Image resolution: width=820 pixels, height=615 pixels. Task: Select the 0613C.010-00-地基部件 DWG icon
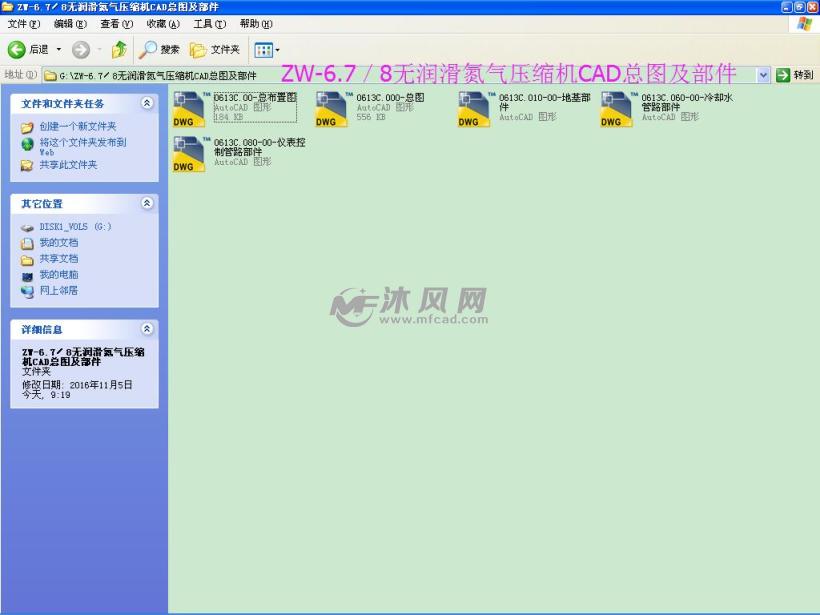(474, 105)
